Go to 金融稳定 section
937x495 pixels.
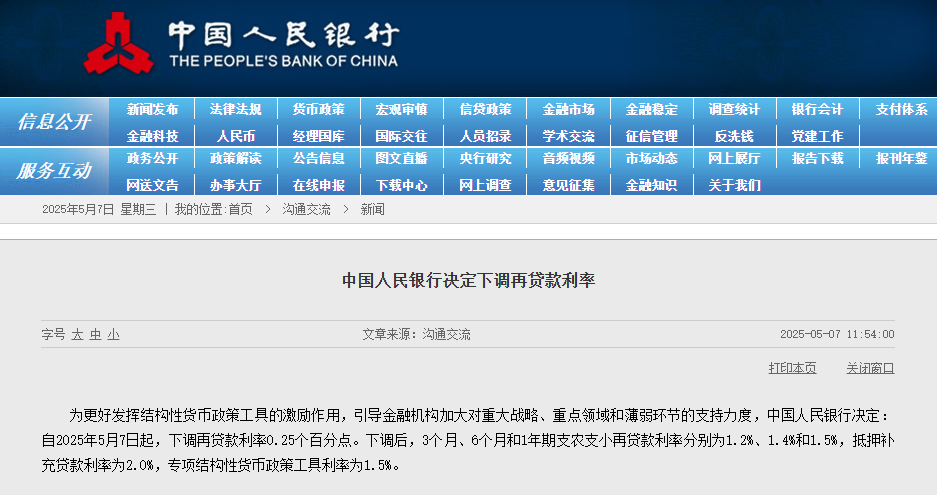click(x=651, y=109)
